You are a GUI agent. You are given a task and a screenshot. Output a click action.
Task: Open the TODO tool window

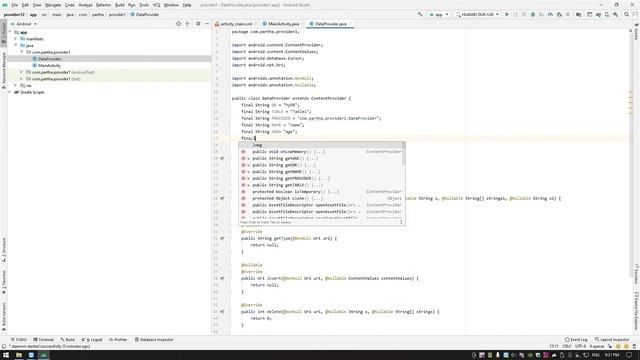pos(19,339)
